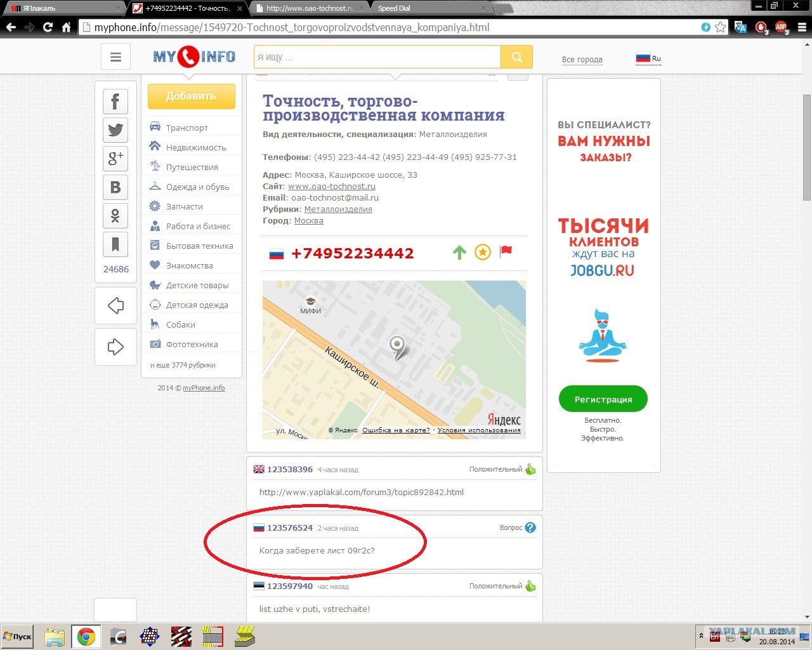Image resolution: width=812 pixels, height=650 pixels.
Task: Click the Металлоизделия rubric link
Action: 338,209
